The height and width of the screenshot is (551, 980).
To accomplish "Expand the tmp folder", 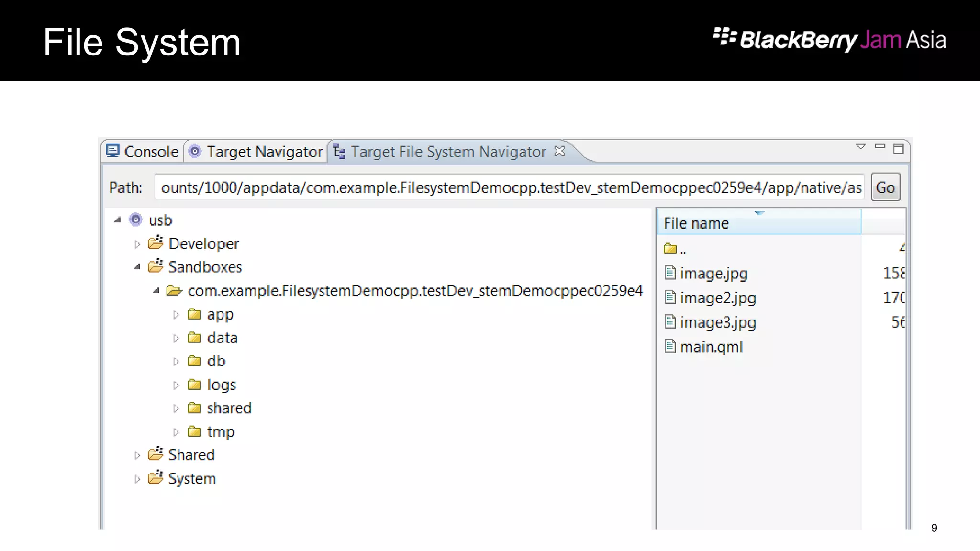I will pyautogui.click(x=176, y=432).
